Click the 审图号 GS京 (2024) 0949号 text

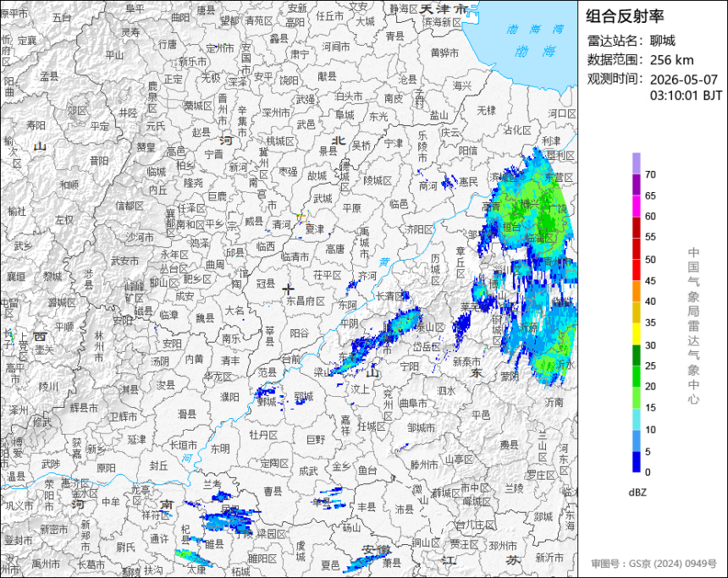pyautogui.click(x=654, y=564)
